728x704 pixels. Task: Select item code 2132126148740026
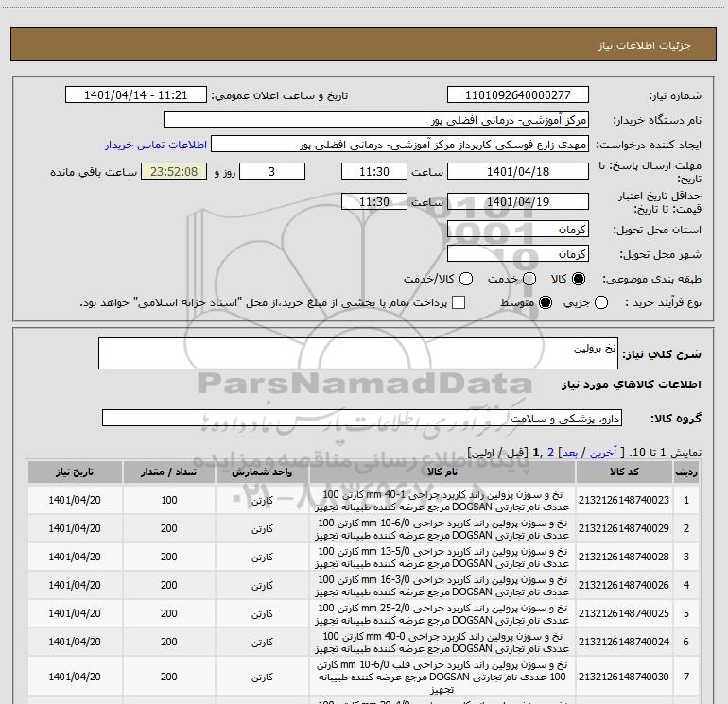pos(624,585)
